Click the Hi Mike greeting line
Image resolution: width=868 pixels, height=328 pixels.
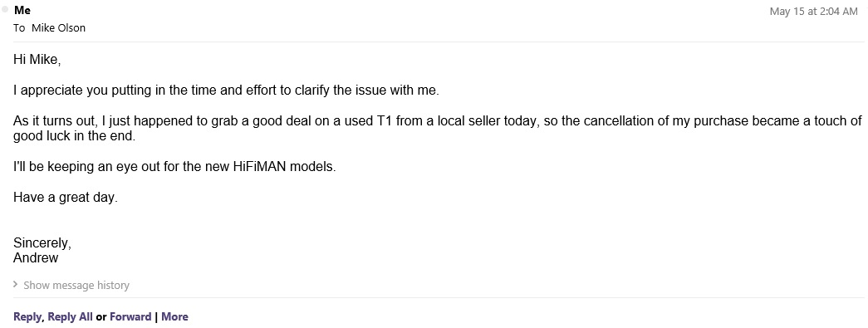point(37,60)
